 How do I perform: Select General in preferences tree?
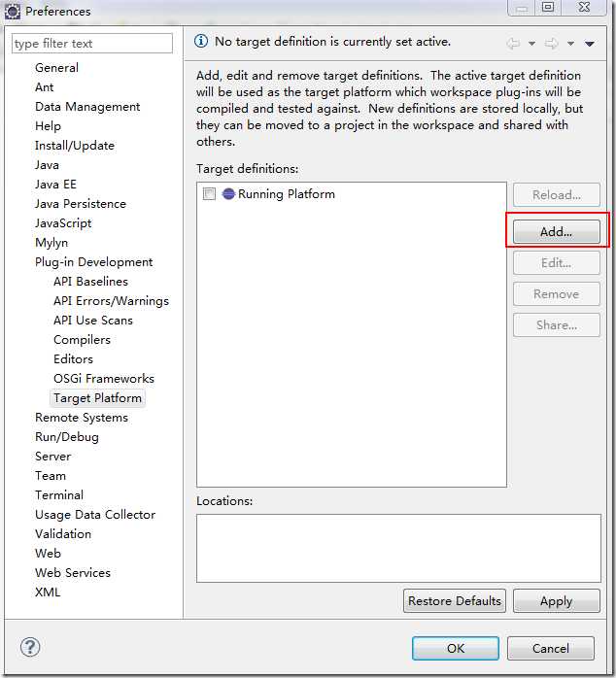(56, 68)
